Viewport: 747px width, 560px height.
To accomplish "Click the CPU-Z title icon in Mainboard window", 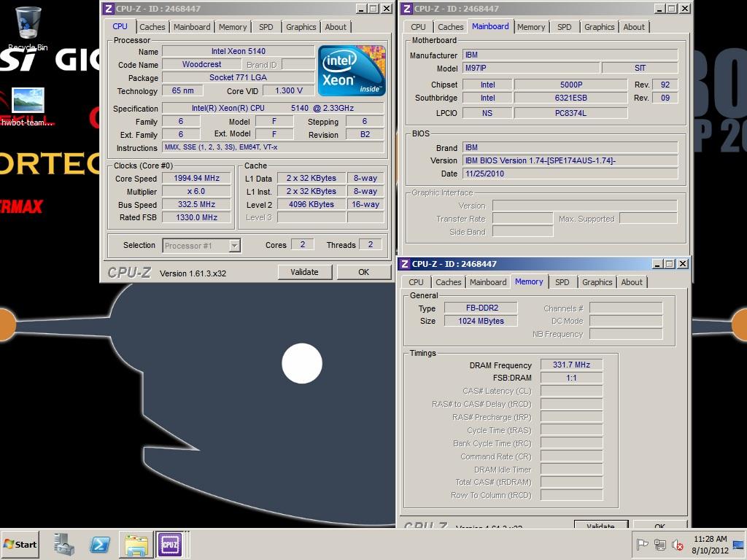I will [406, 9].
